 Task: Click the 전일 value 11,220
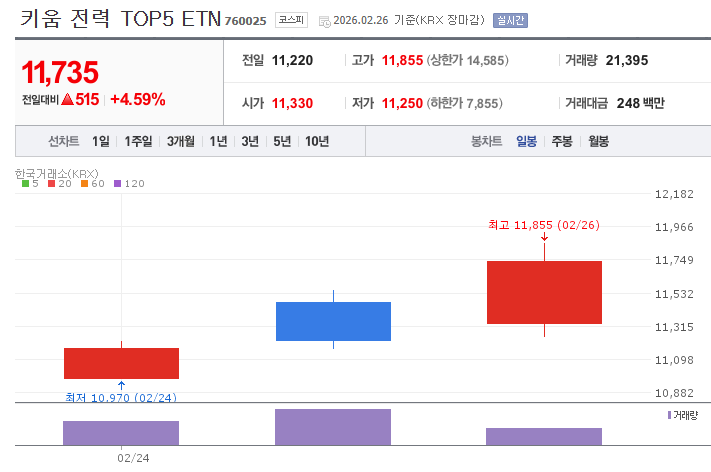click(292, 60)
